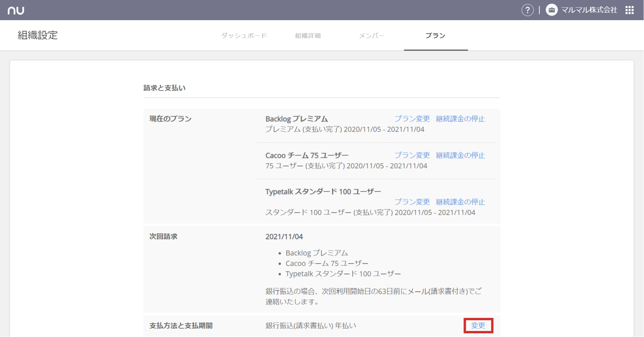
Task: Open the apps grid menu icon
Action: 630,10
